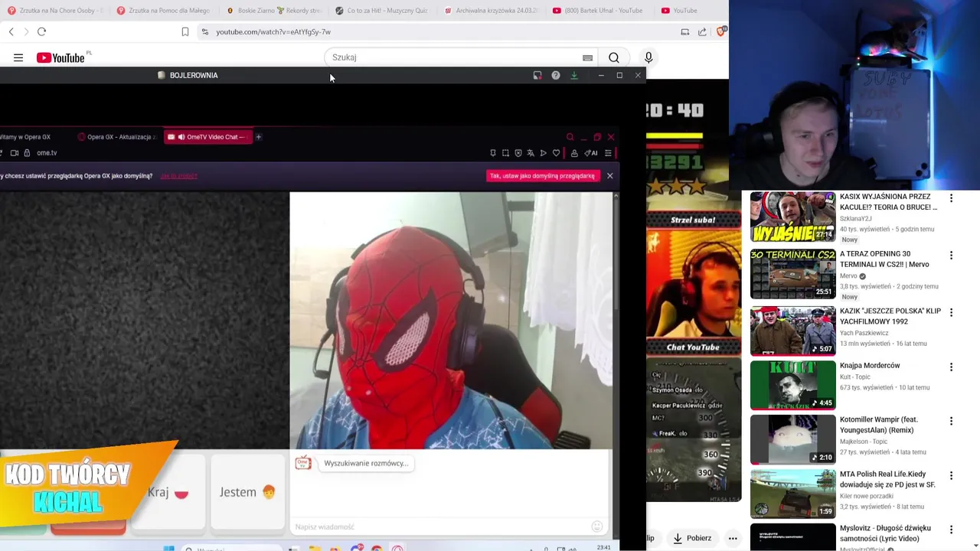
Task: Open options menu for KASIX WYJAŚNIONA video
Action: tap(951, 198)
